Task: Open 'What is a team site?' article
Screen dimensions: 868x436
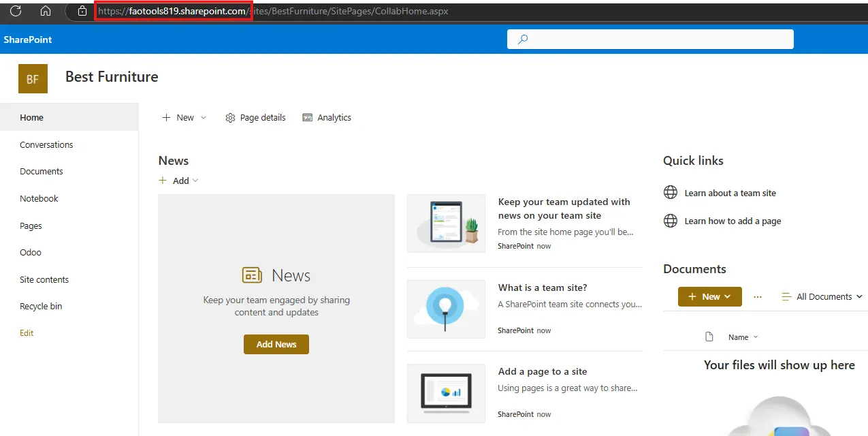Action: tap(543, 287)
